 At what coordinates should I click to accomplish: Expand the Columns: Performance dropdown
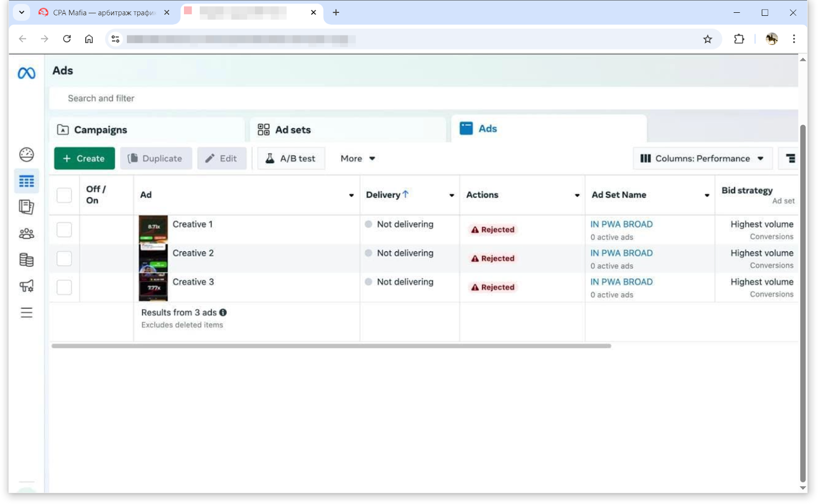coord(702,158)
